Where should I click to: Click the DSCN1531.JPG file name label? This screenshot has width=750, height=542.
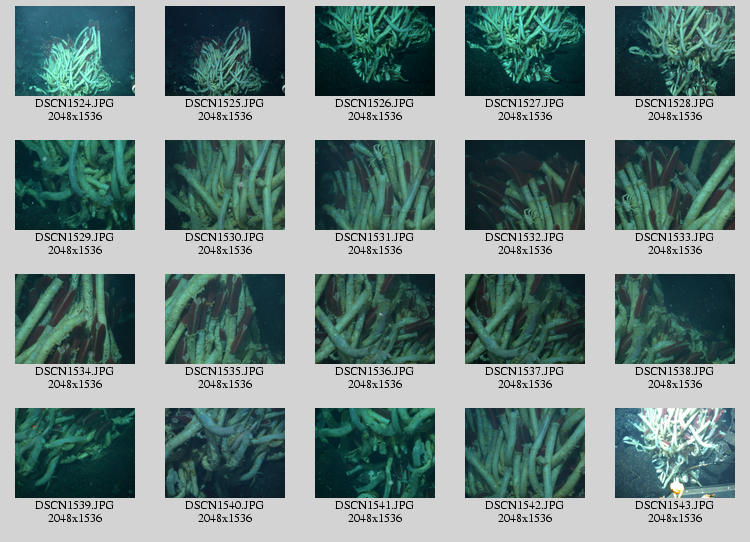[375, 237]
